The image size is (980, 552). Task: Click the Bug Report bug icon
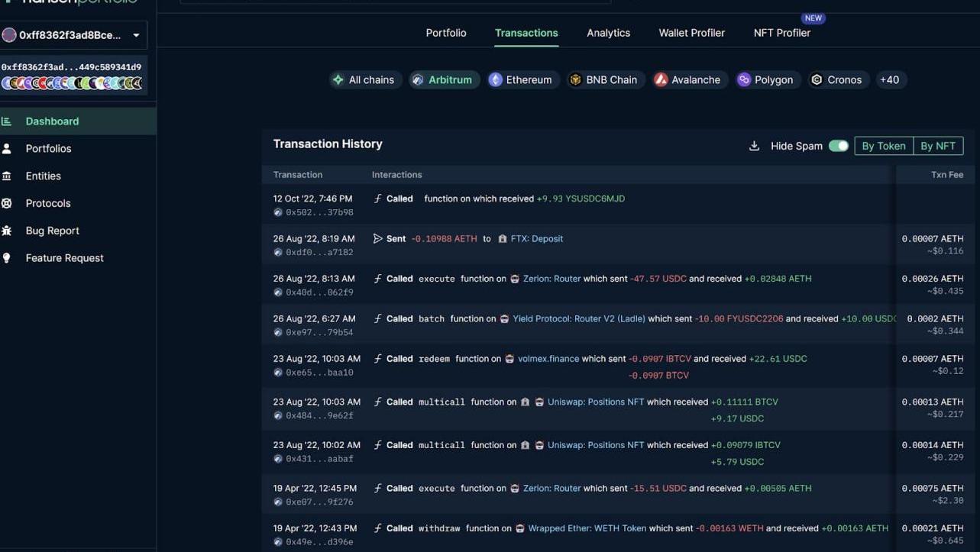coord(7,231)
